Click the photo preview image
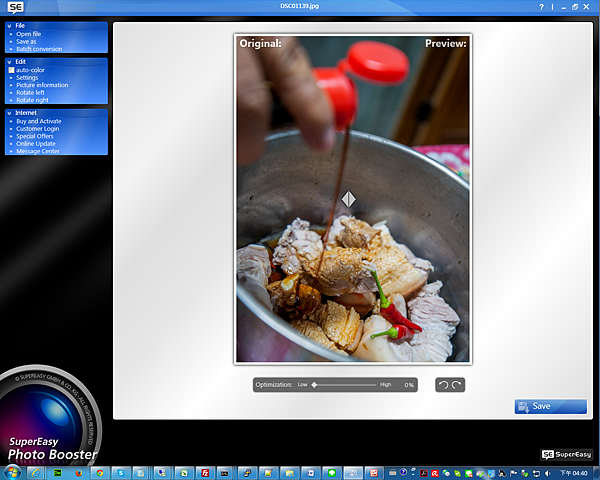Image resolution: width=600 pixels, height=480 pixels. click(x=353, y=199)
